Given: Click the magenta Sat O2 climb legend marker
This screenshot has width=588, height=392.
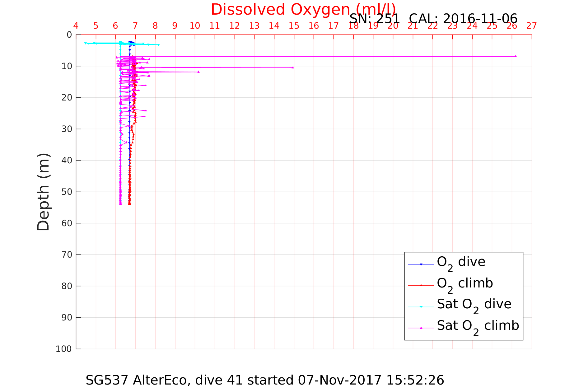Looking at the screenshot, I should (x=421, y=328).
